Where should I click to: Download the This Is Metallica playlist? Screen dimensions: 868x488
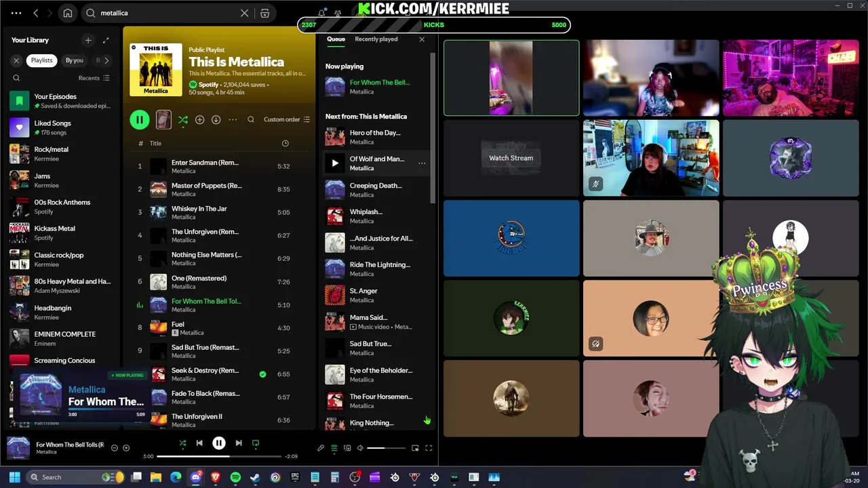(216, 120)
